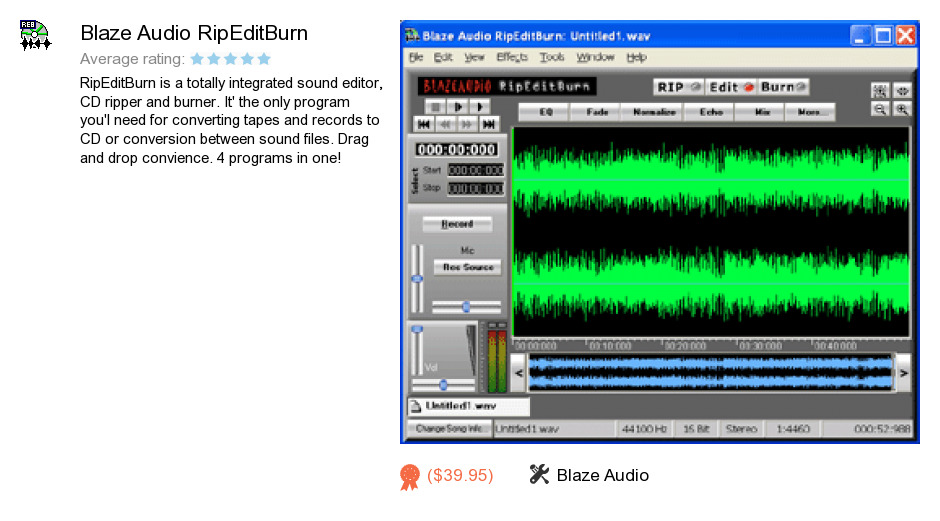This screenshot has width=940, height=521.
Task: Open the Edit menu
Action: (443, 58)
